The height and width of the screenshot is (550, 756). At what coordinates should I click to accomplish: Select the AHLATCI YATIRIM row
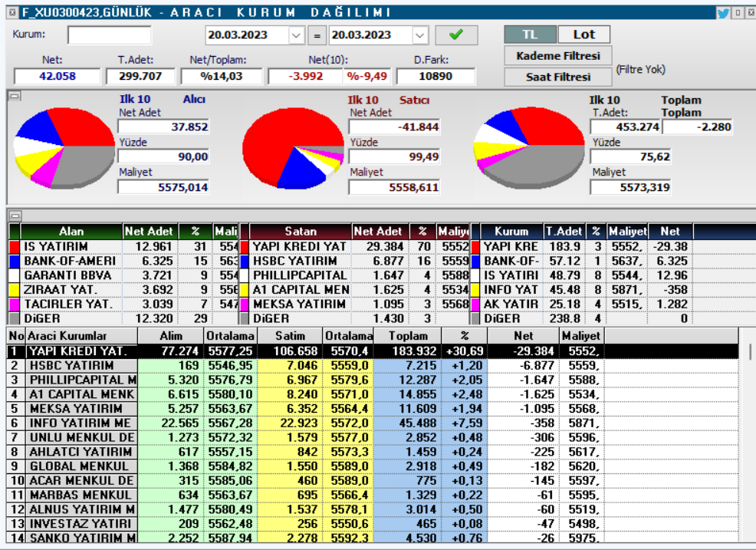click(372, 452)
